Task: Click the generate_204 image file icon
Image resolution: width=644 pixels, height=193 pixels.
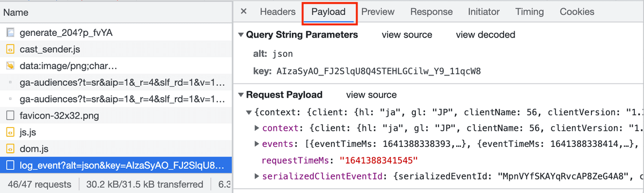Action: [x=10, y=33]
